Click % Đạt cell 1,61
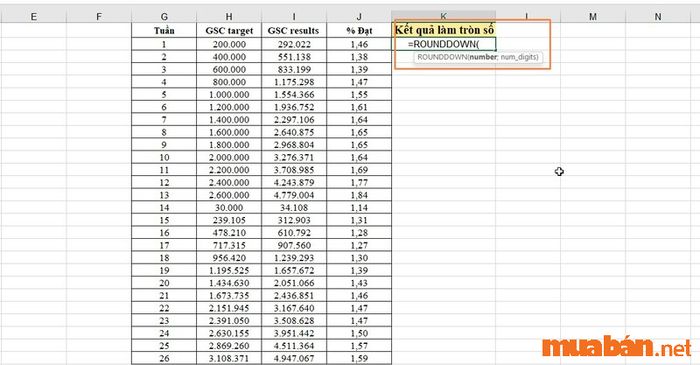The width and height of the screenshot is (700, 365). tap(359, 107)
